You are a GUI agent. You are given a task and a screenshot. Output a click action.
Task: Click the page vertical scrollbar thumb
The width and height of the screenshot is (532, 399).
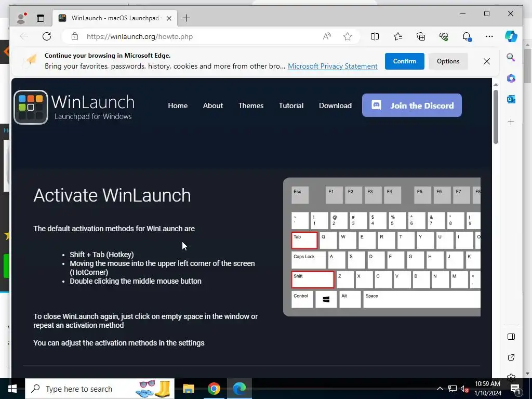(496, 117)
